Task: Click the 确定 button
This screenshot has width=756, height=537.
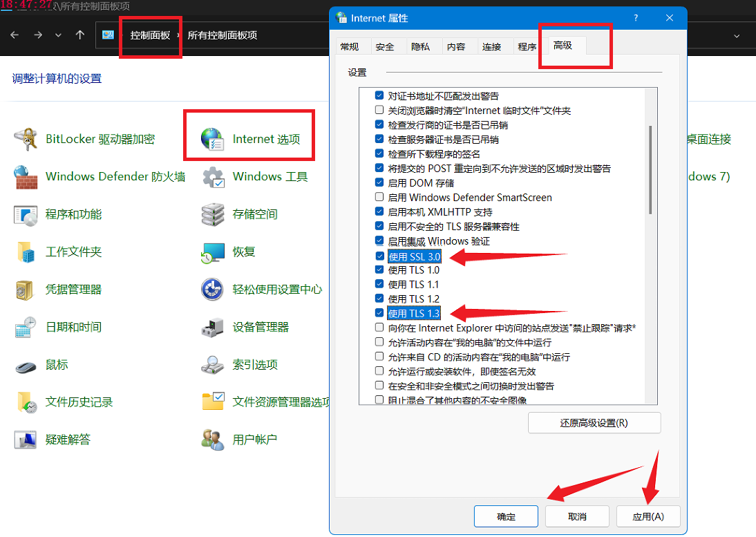Action: 507,516
